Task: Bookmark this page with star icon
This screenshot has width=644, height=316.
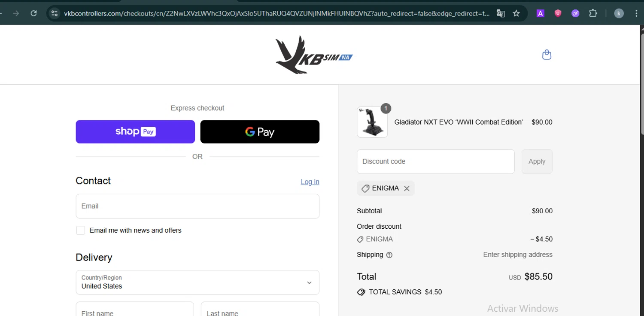Action: pyautogui.click(x=516, y=13)
